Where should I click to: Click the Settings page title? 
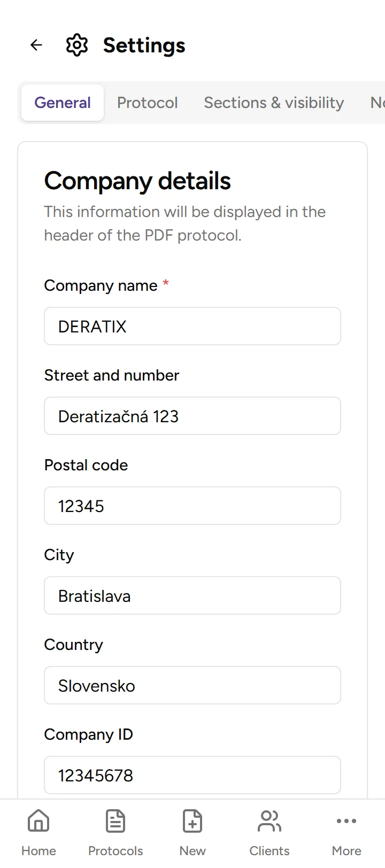click(144, 45)
